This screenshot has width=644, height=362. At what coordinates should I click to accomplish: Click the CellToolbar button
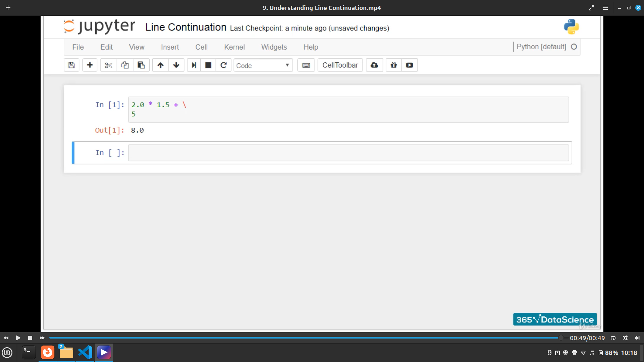[x=340, y=65]
